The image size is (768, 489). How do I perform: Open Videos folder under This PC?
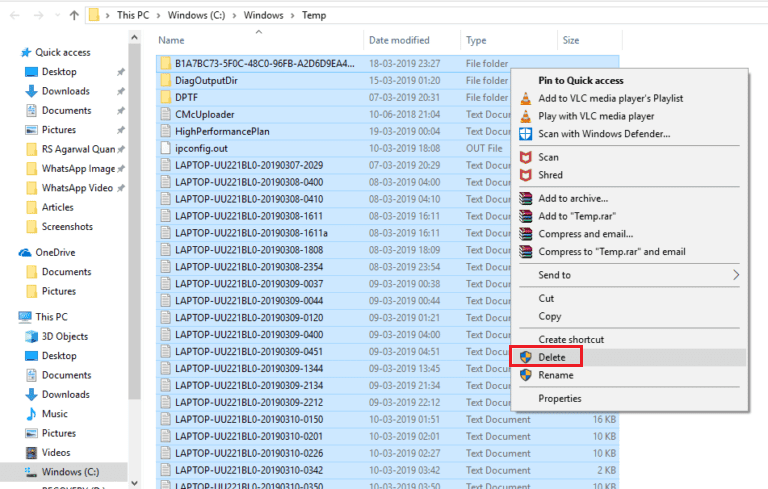click(56, 453)
